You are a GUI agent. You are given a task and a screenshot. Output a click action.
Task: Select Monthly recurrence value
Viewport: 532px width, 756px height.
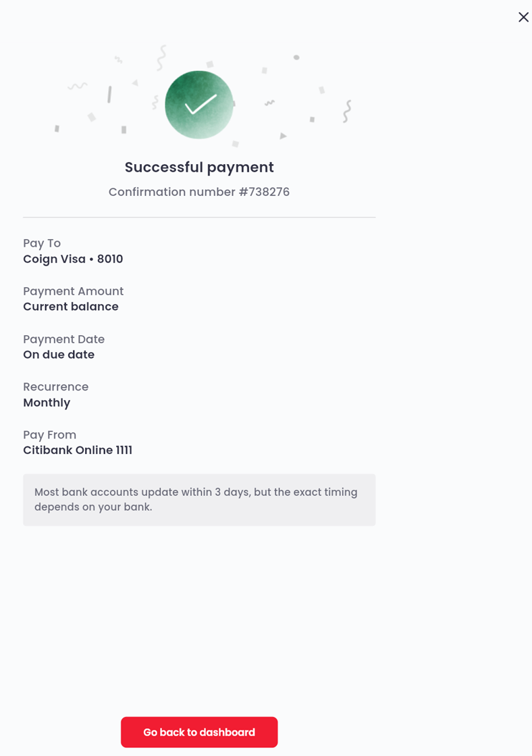tap(47, 402)
